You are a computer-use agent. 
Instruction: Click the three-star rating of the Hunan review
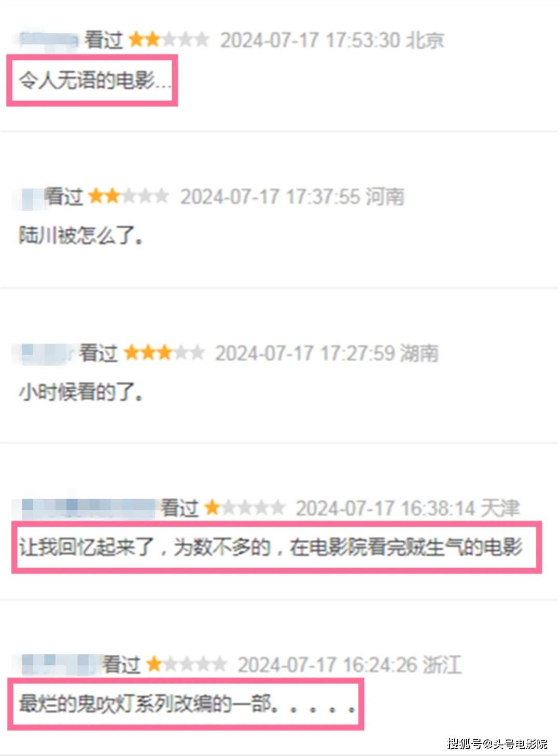(164, 353)
